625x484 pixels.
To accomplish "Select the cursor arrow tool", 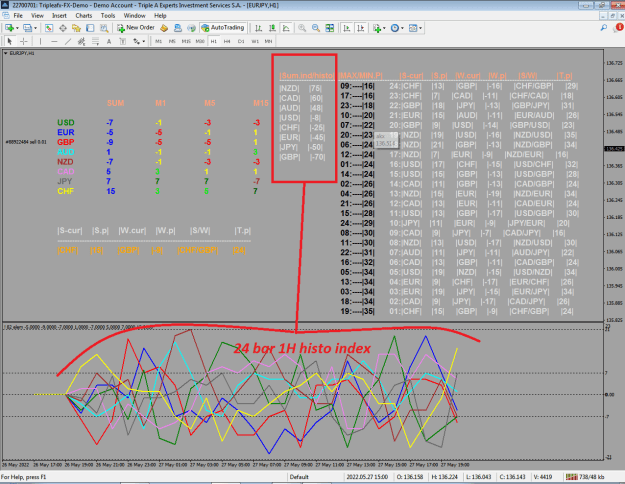I will 10,41.
